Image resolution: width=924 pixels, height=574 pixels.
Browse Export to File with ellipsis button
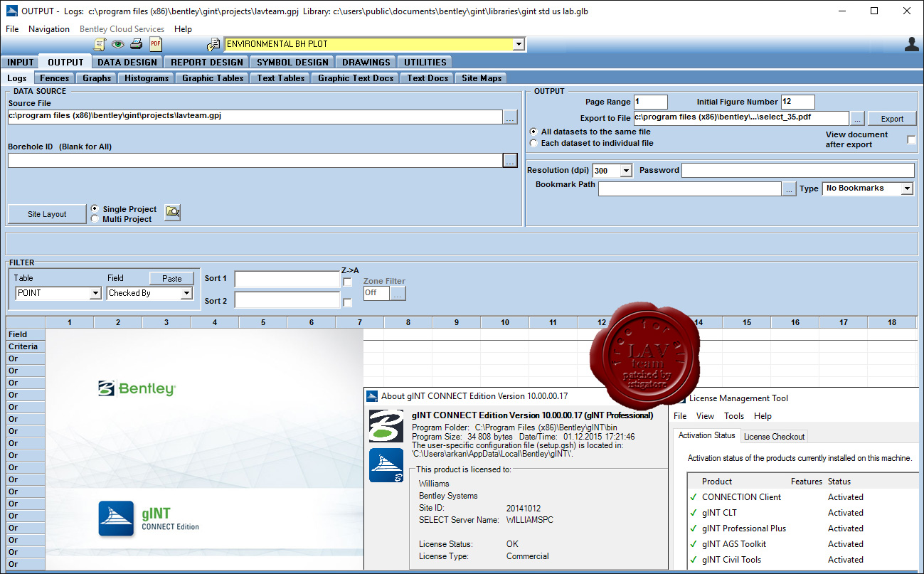coord(857,119)
